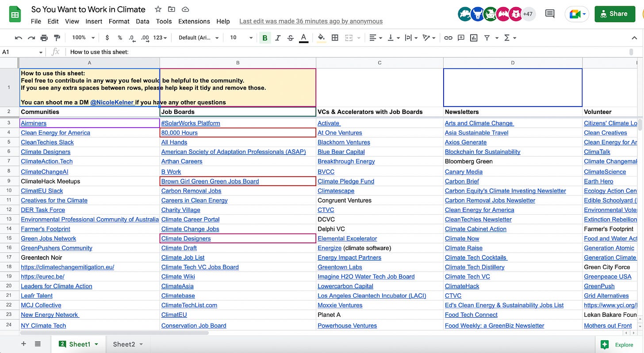Click the undo arrow icon
The height and width of the screenshot is (353, 644).
pyautogui.click(x=19, y=38)
